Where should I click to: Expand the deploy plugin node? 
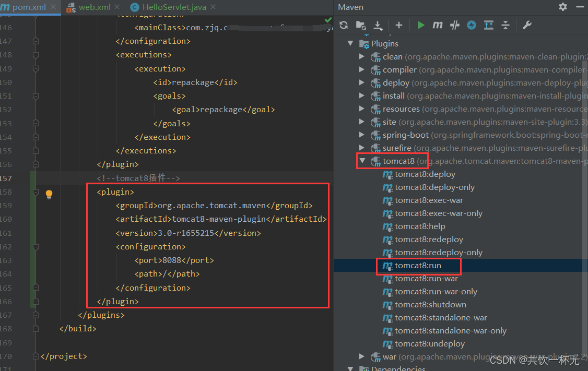(361, 82)
